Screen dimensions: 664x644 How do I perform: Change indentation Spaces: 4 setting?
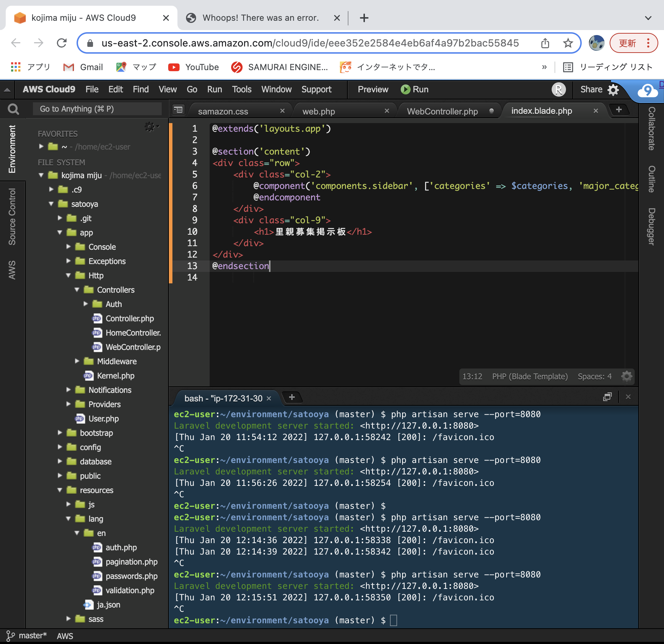pyautogui.click(x=595, y=376)
